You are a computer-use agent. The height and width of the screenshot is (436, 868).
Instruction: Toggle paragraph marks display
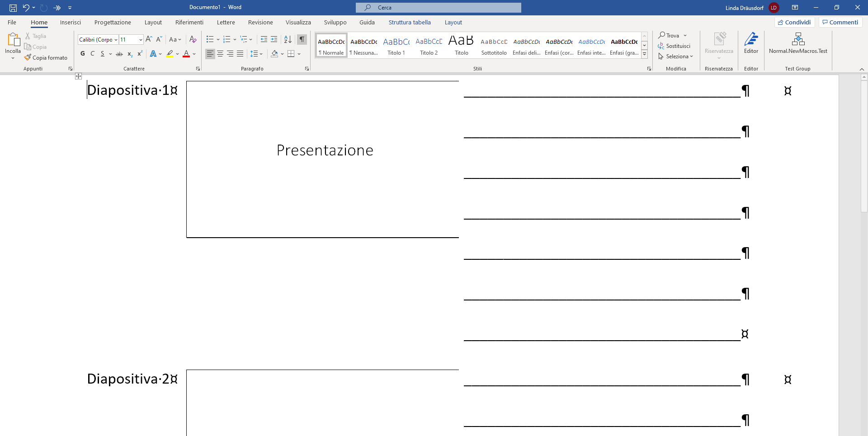(302, 40)
